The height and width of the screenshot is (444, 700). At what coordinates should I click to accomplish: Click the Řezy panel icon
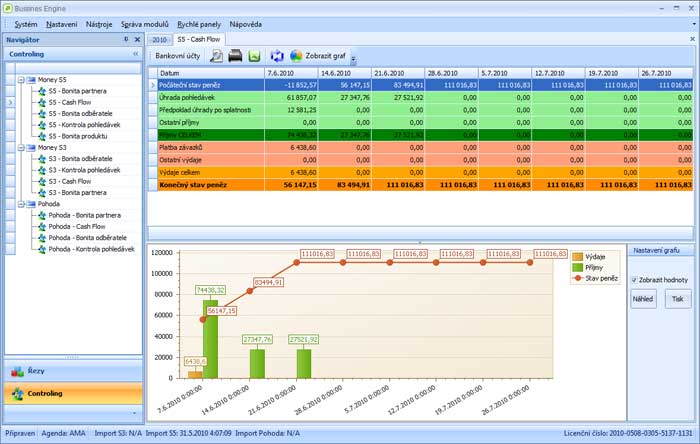click(x=17, y=372)
